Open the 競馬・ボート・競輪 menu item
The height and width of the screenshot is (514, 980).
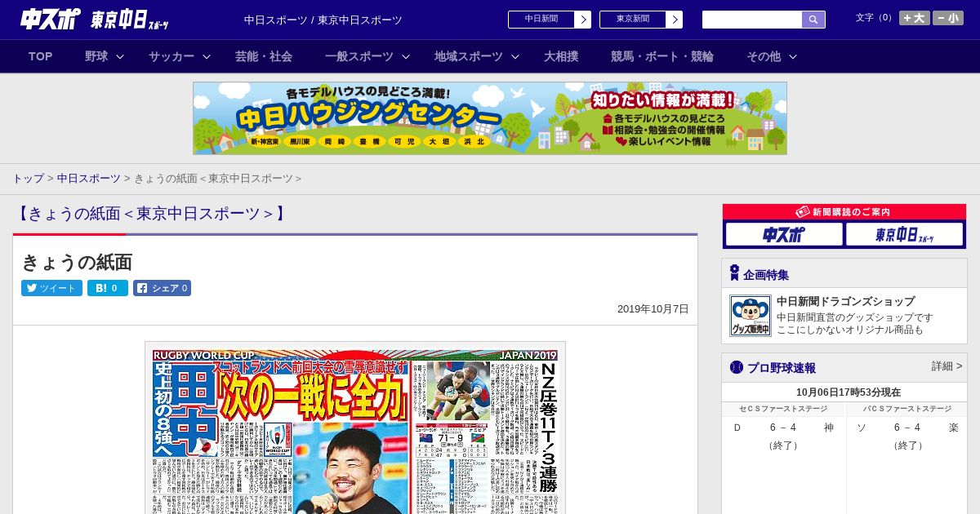click(662, 56)
